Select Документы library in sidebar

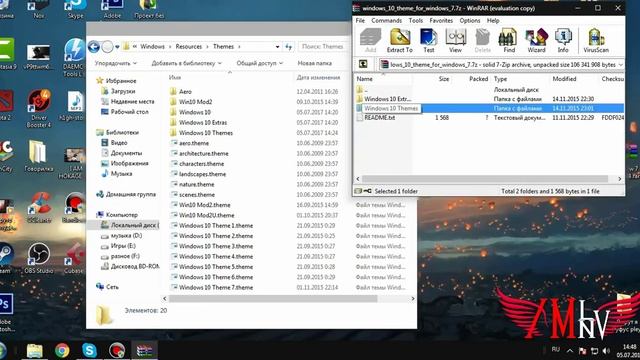click(x=126, y=153)
